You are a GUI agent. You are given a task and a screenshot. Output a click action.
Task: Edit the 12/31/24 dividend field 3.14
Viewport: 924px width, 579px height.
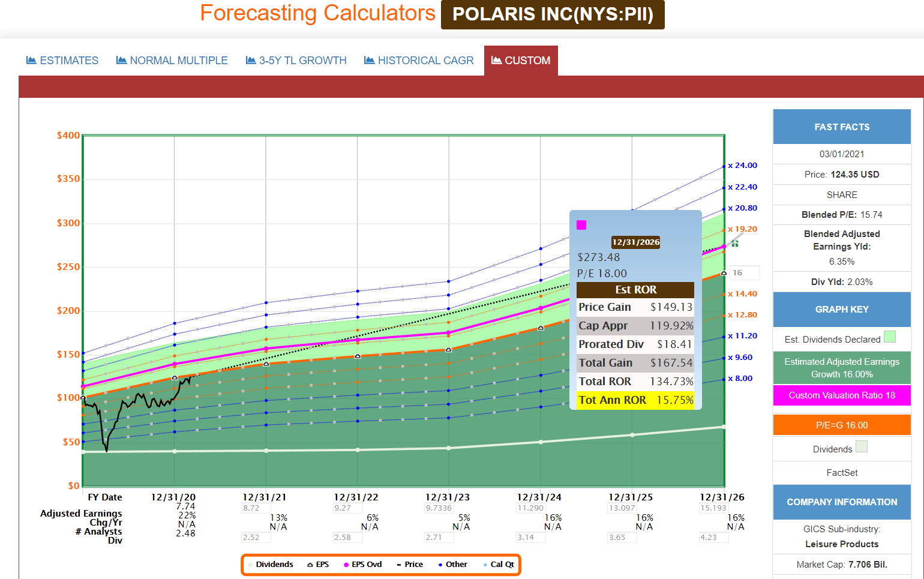(531, 537)
